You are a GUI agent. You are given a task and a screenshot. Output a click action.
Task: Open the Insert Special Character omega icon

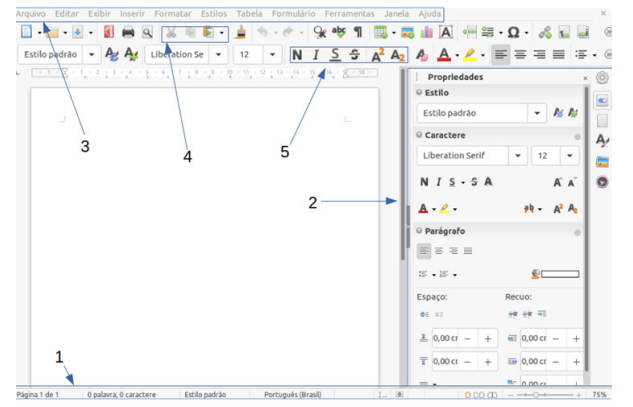click(513, 32)
